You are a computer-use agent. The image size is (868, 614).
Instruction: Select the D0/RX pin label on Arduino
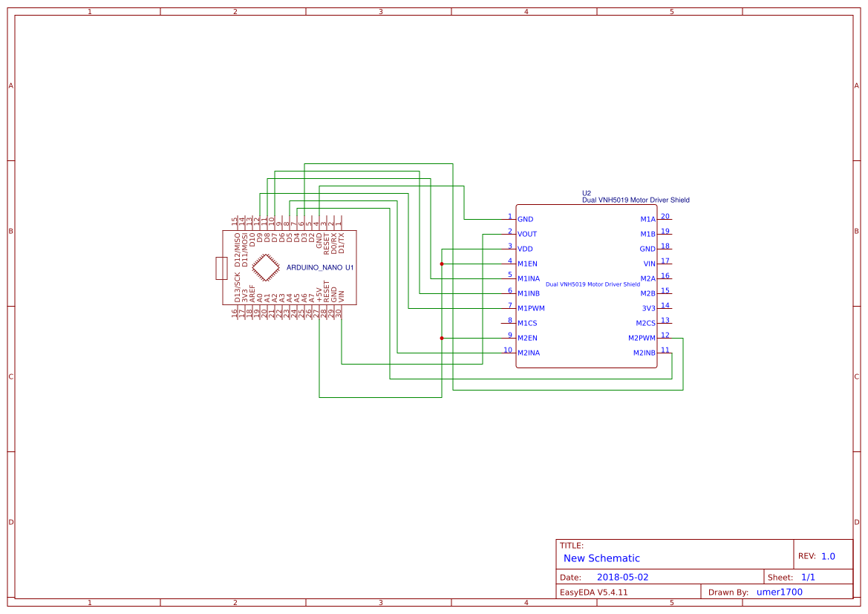click(x=334, y=244)
